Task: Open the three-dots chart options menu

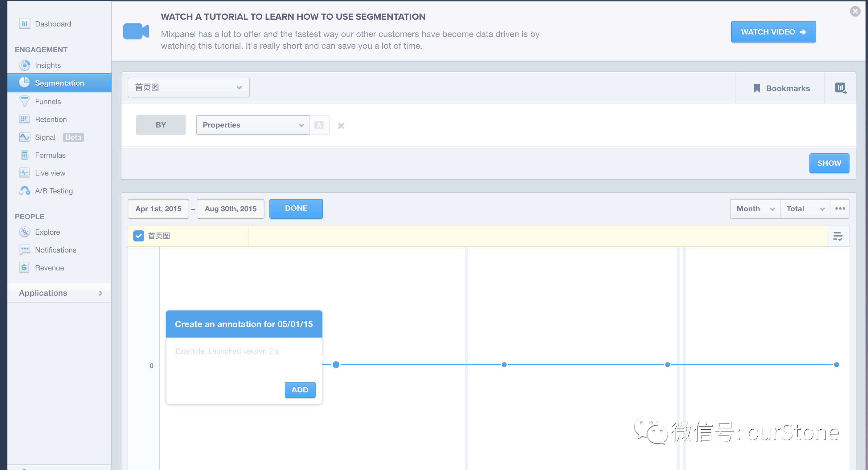Action: tap(840, 209)
